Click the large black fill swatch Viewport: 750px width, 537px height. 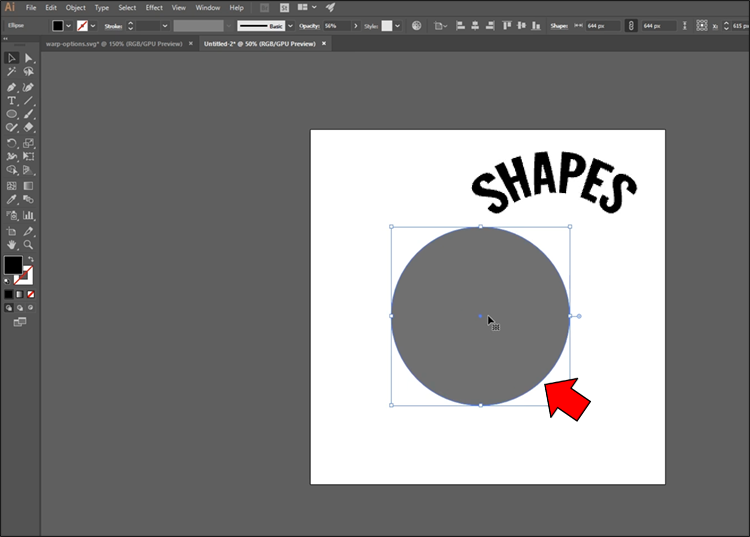click(13, 265)
